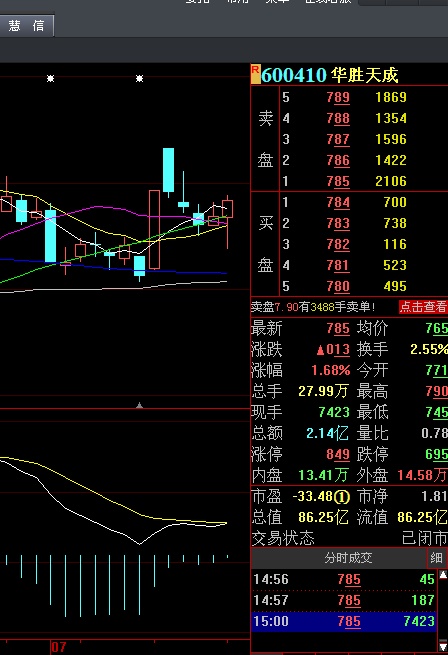Click the 最低 low value 745
The height and width of the screenshot is (655, 448).
click(x=436, y=412)
